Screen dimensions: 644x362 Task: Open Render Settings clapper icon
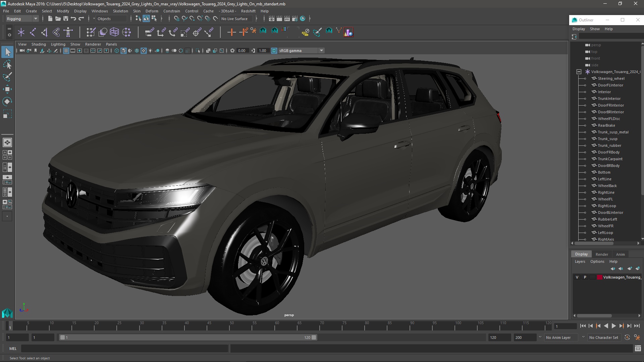295,19
